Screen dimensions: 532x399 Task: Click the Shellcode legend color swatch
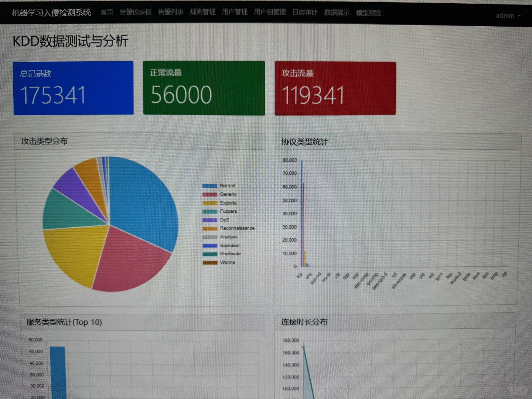coord(210,254)
